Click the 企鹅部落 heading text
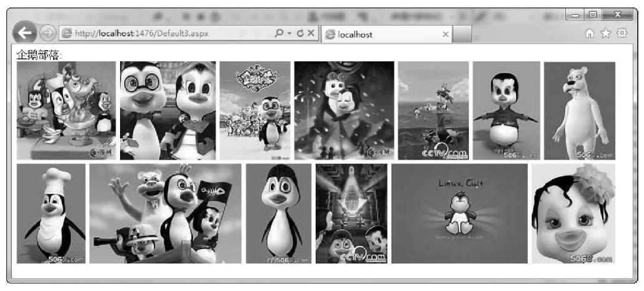 tap(39, 56)
